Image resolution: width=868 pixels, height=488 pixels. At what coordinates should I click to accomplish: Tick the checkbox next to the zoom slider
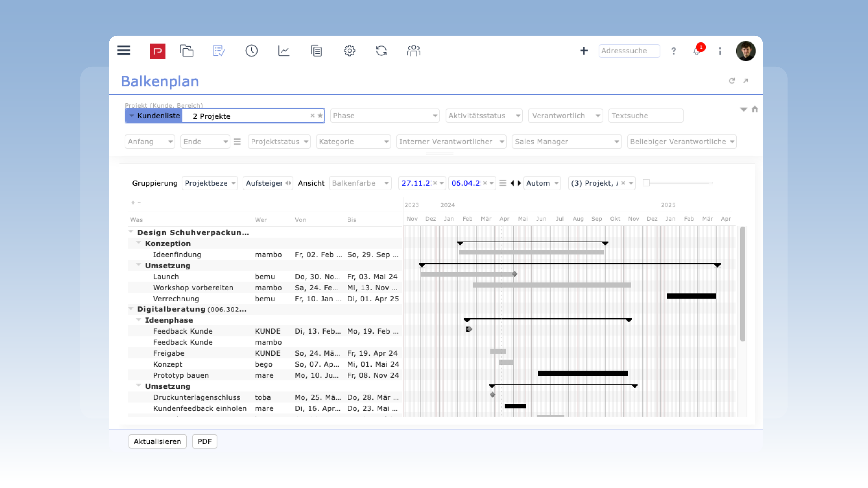point(646,183)
